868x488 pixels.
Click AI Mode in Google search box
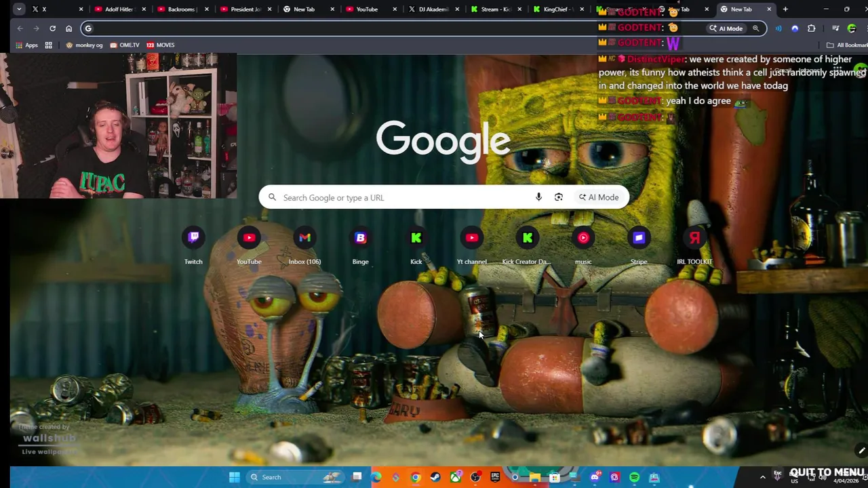point(599,197)
